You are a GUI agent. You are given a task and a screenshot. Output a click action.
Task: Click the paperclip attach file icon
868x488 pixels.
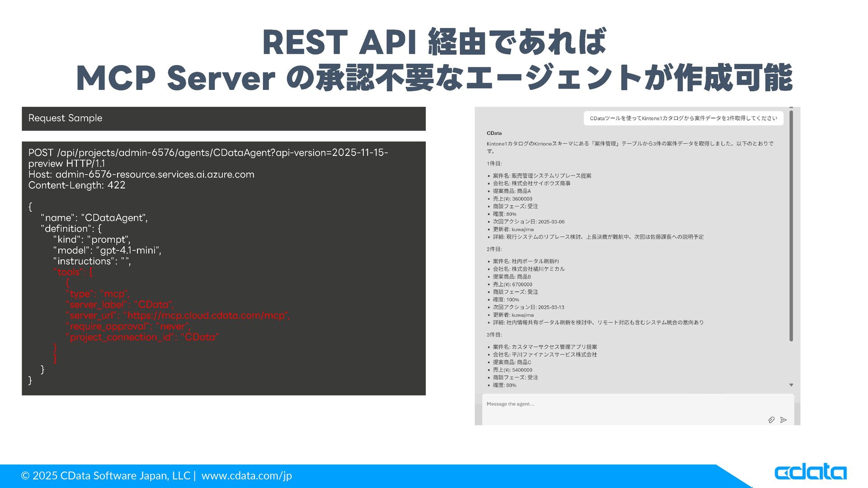pos(771,420)
